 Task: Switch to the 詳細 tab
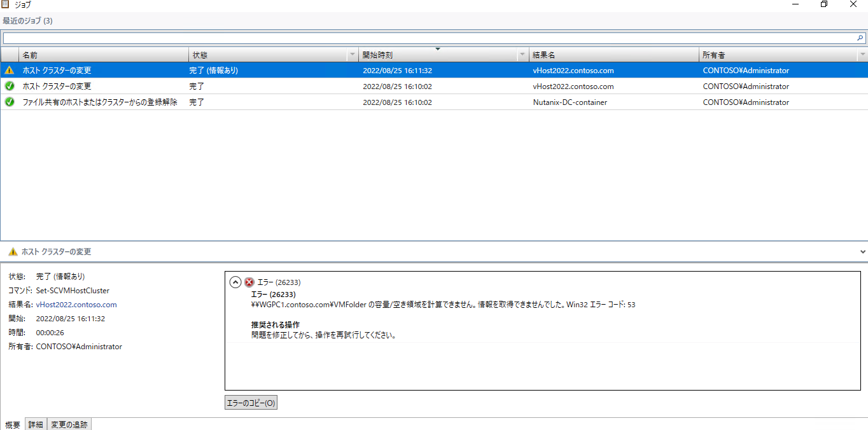pos(36,424)
